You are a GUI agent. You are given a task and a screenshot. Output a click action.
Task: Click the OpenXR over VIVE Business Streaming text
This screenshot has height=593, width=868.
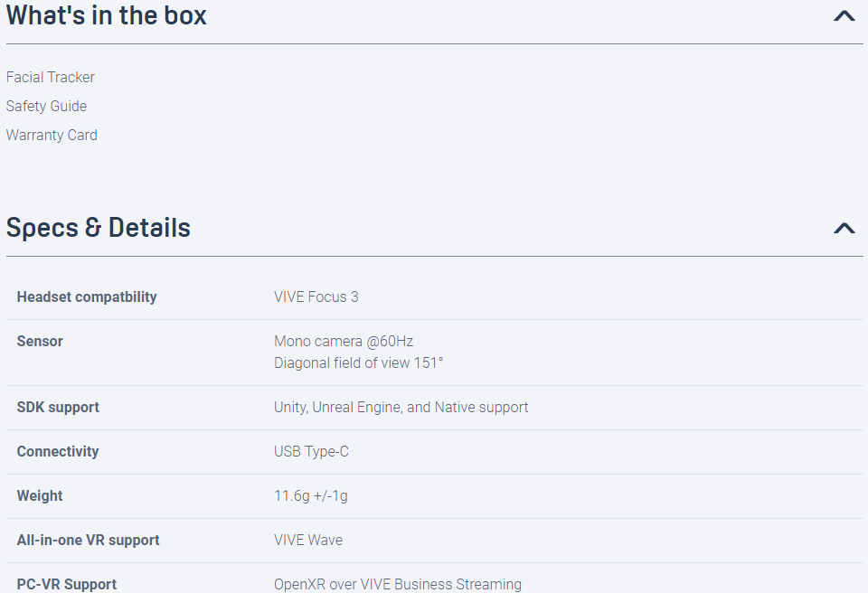pyautogui.click(x=398, y=585)
